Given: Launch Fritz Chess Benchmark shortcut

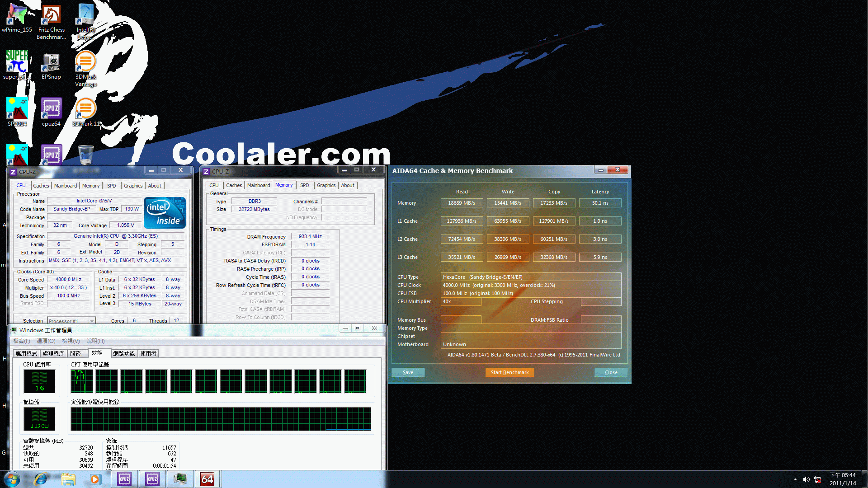Looking at the screenshot, I should pyautogui.click(x=51, y=22).
